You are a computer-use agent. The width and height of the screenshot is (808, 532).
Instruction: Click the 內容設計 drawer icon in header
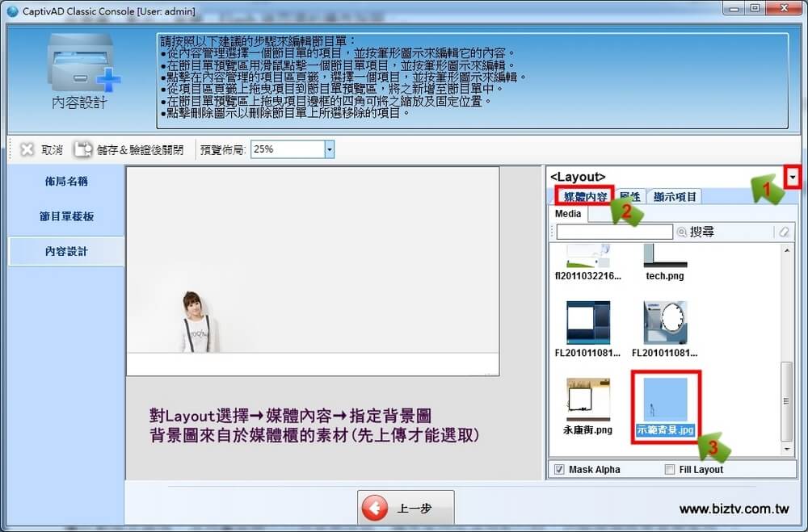(x=82, y=63)
